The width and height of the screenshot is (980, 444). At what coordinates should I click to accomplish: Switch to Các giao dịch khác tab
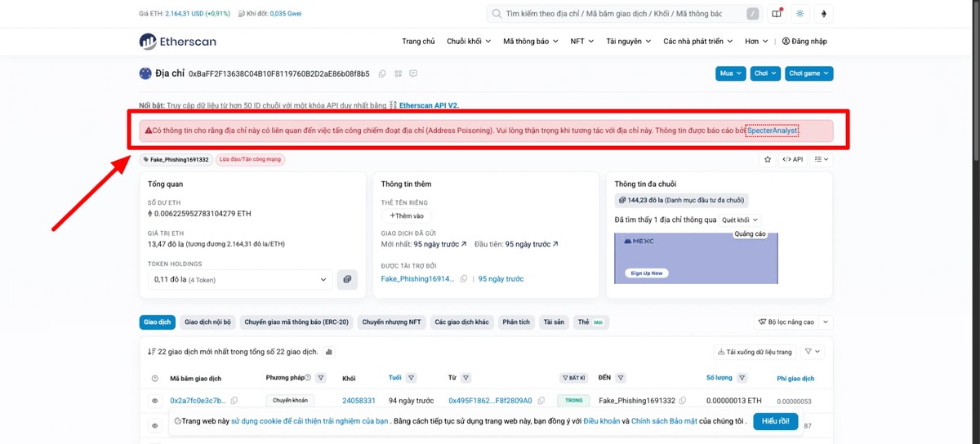pyautogui.click(x=461, y=322)
